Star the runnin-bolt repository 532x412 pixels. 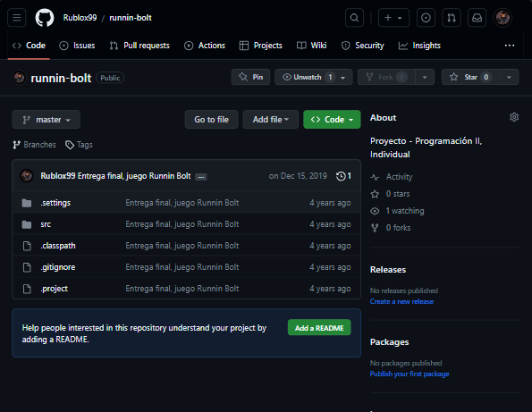coord(470,77)
